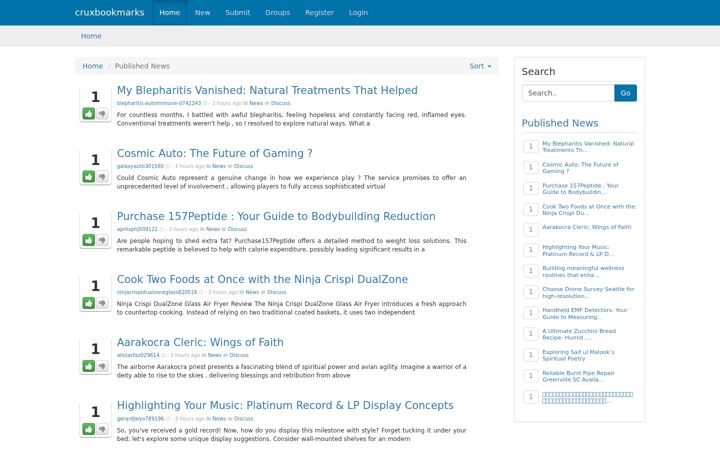Open 'Cosmic Auto: The Future of Gaming' title
This screenshot has height=450, width=720.
pyautogui.click(x=214, y=153)
